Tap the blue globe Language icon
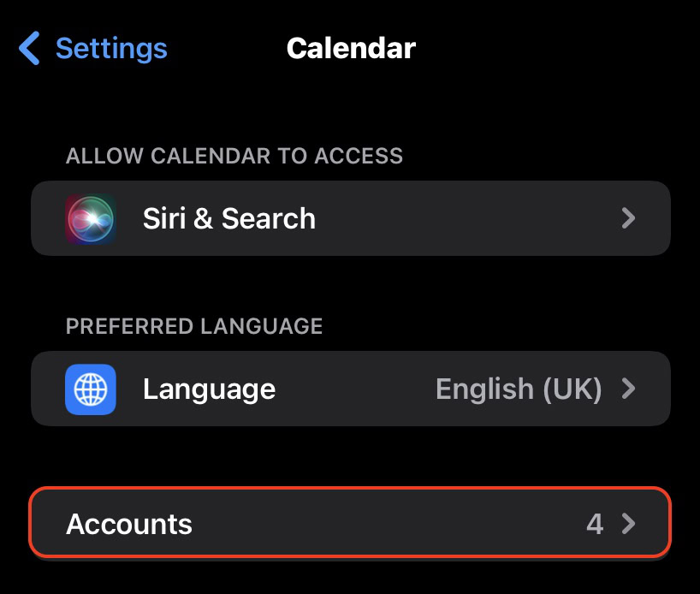This screenshot has height=594, width=700. (91, 389)
